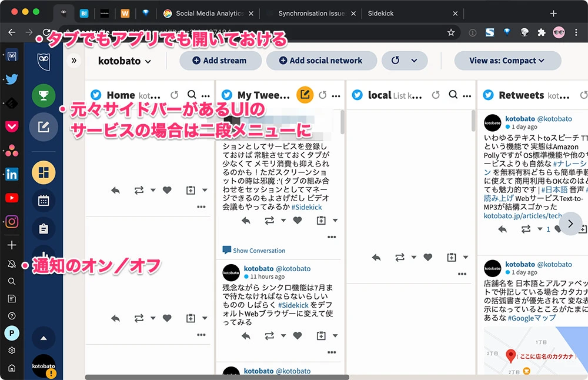Launch YouTube from the left sidebar
Viewport: 588px width, 380px height.
pos(12,198)
